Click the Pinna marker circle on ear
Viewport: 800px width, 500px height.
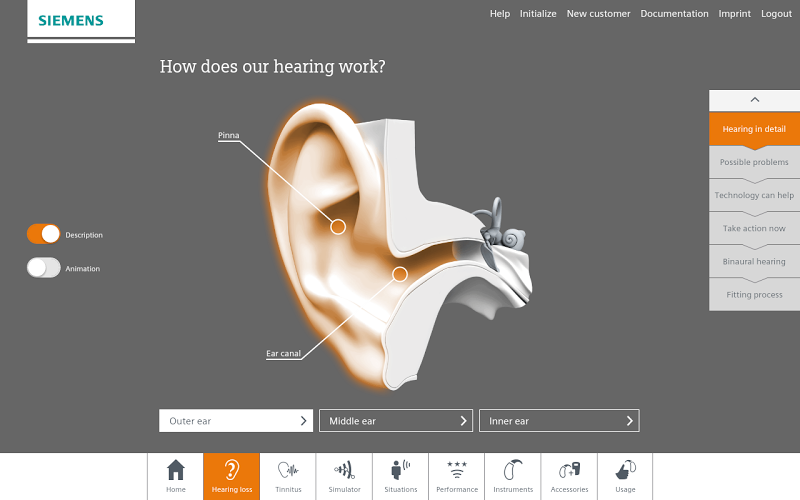pyautogui.click(x=338, y=227)
